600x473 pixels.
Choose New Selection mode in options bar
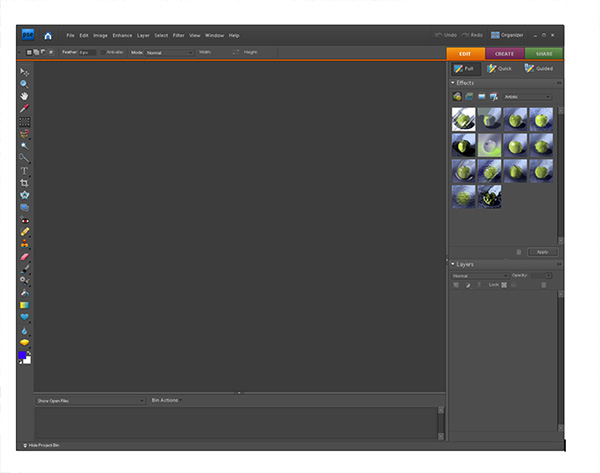click(29, 52)
